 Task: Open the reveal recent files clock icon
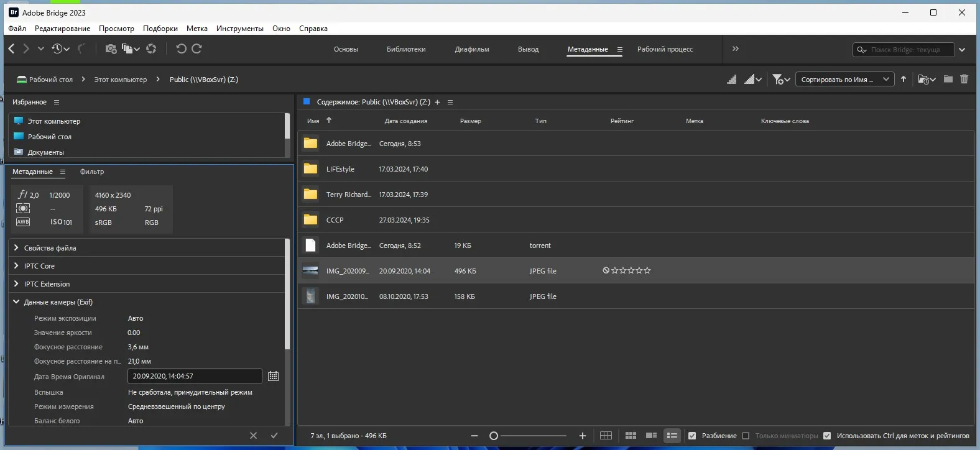60,48
